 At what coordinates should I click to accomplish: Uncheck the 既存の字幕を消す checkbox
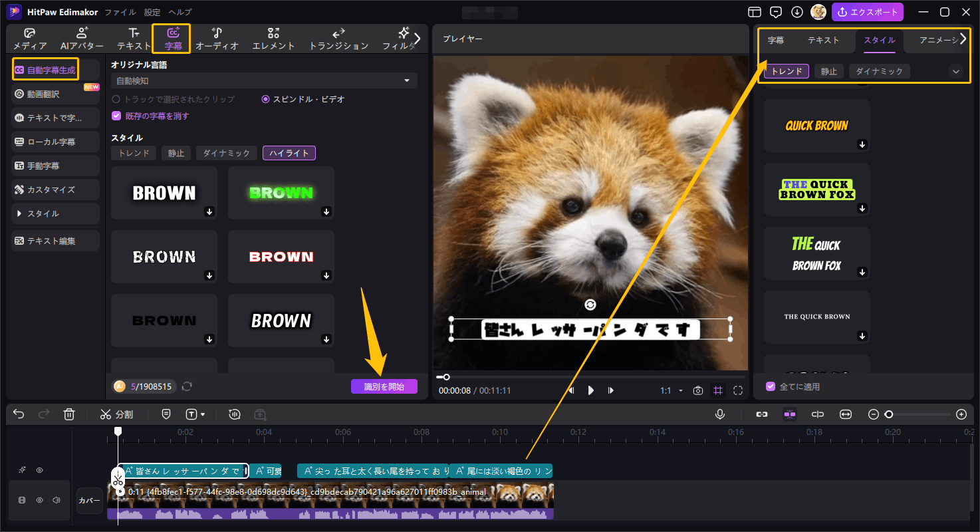pyautogui.click(x=116, y=116)
